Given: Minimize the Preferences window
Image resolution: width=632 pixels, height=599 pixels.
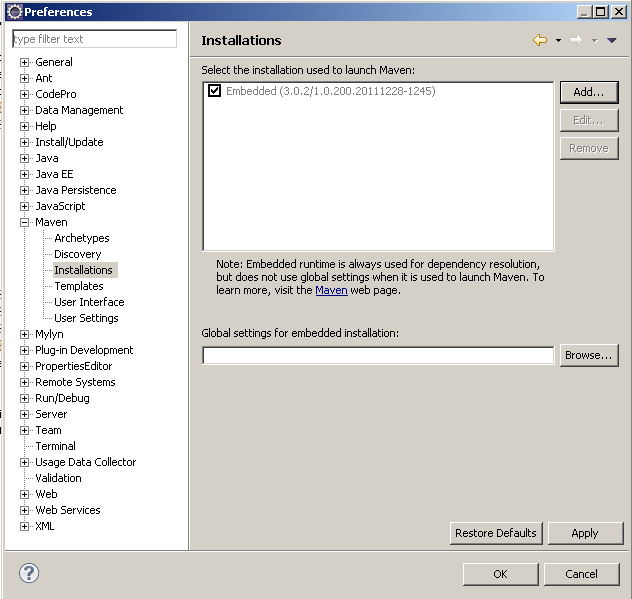Looking at the screenshot, I should 584,12.
